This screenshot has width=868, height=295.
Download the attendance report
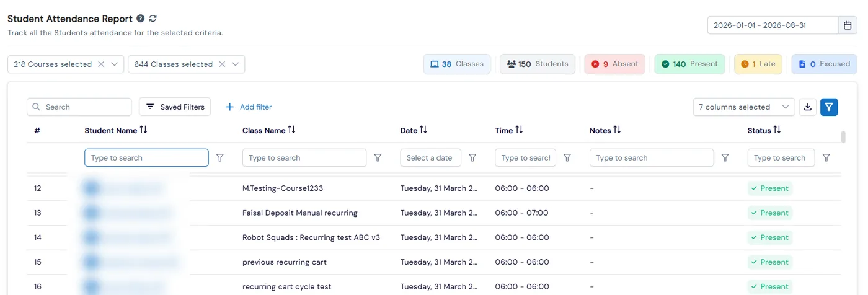coord(807,107)
